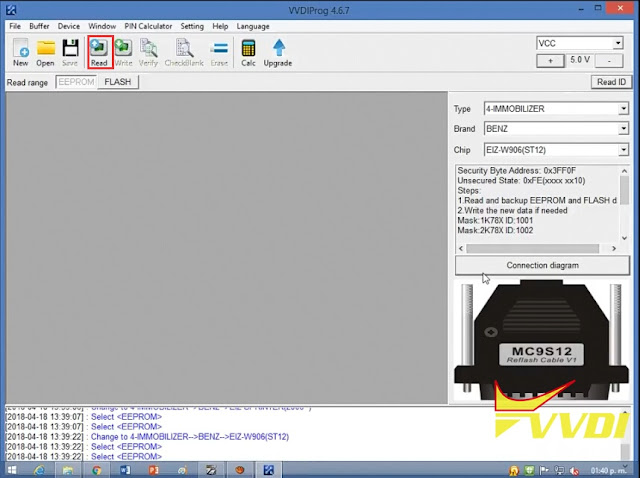Viewport: 640px width, 478px height.
Task: Click 'Unsecured State: 0xFE' info line
Action: point(521,180)
